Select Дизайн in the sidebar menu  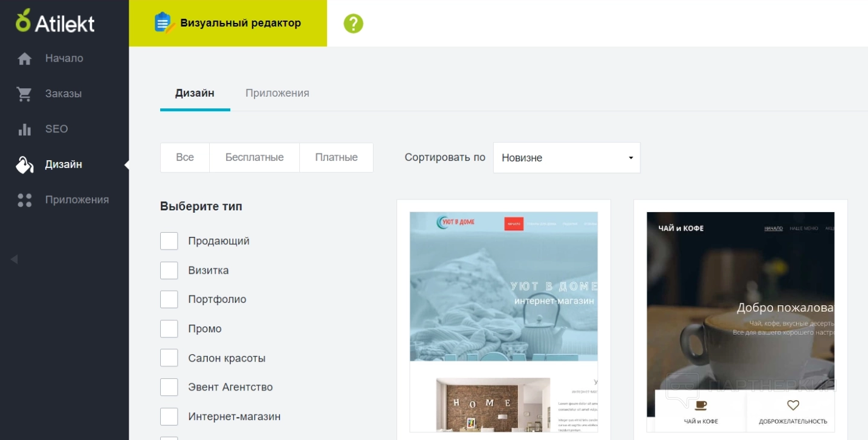point(65,164)
